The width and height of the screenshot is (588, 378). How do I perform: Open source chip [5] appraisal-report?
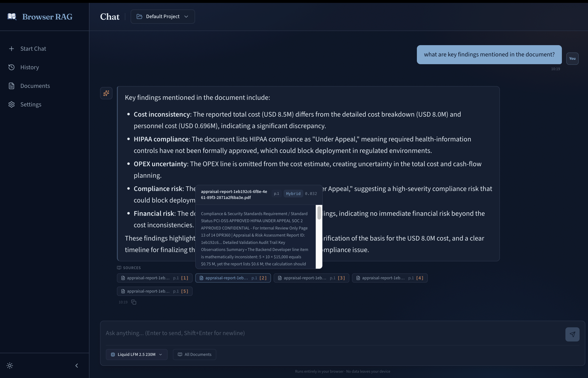pyautogui.click(x=155, y=291)
